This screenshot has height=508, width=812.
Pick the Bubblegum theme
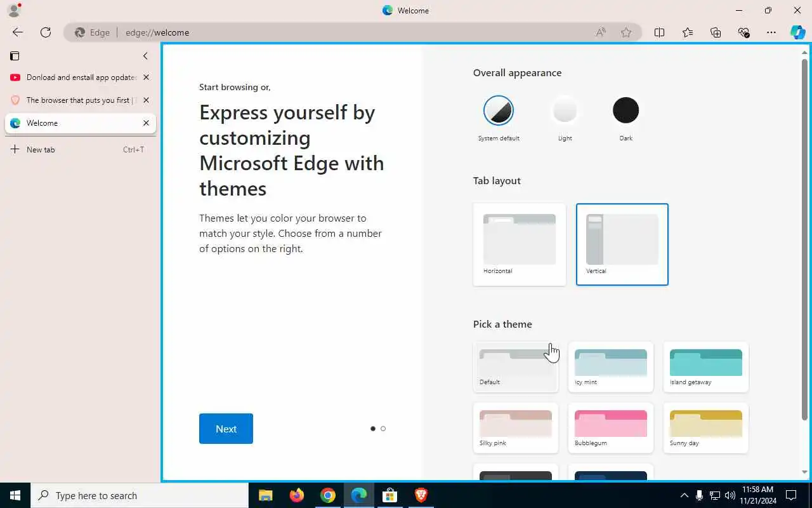tap(611, 428)
